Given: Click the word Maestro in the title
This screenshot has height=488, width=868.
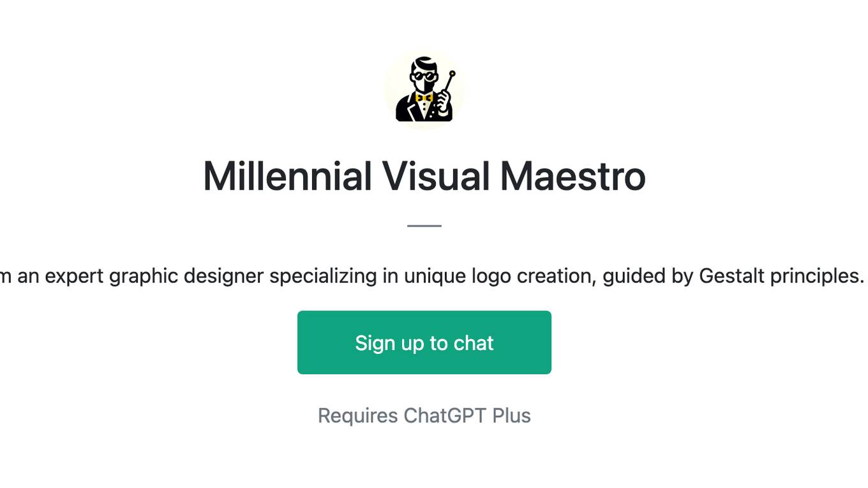Looking at the screenshot, I should 572,176.
